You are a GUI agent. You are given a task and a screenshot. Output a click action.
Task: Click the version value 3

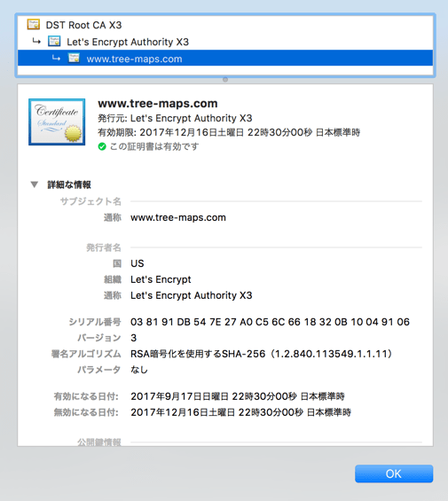[x=134, y=338]
